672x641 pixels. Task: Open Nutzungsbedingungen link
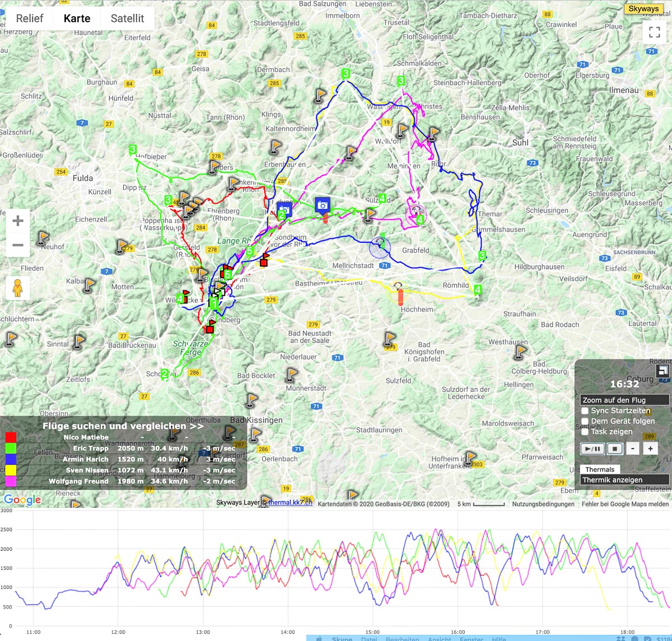click(543, 504)
